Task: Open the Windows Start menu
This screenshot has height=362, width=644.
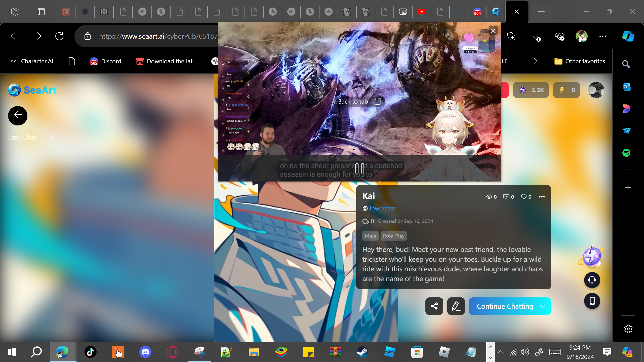Action: coord(12,352)
